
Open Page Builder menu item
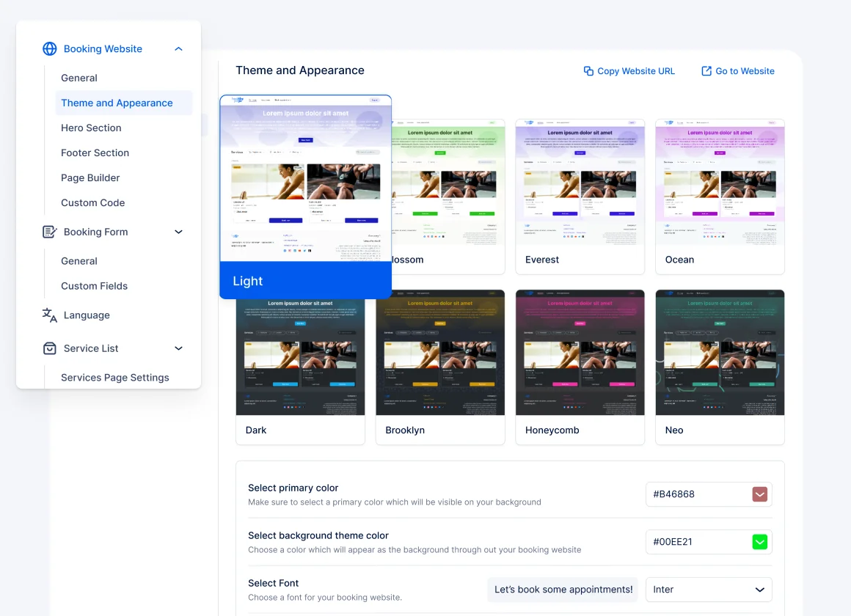coord(90,178)
